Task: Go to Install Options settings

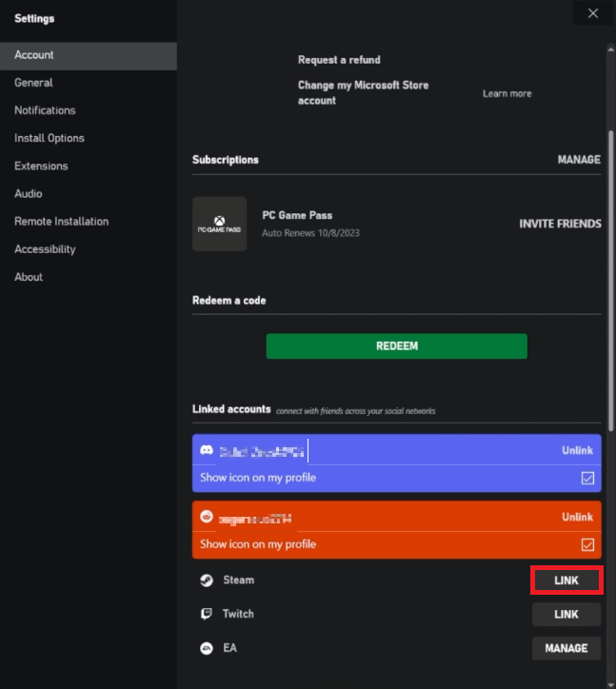Action: [x=50, y=138]
